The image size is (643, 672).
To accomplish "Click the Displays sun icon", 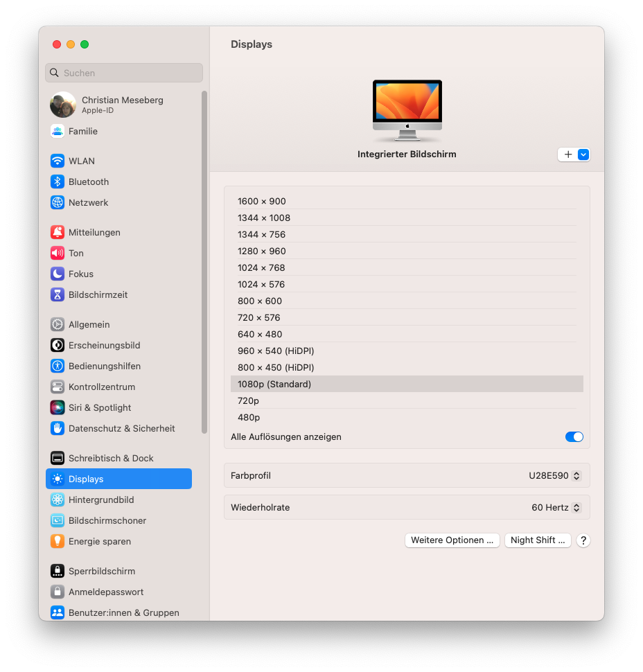I will click(x=58, y=479).
